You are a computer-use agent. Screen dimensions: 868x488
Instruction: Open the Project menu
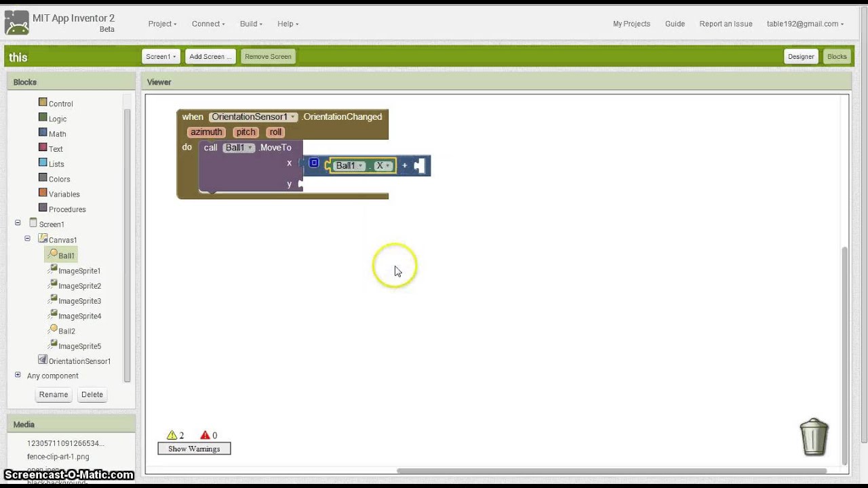162,24
